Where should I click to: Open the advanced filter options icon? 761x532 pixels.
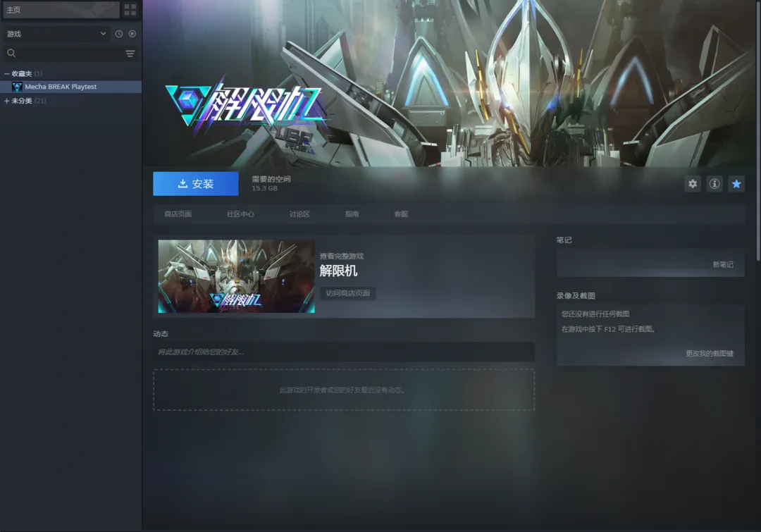(x=130, y=54)
